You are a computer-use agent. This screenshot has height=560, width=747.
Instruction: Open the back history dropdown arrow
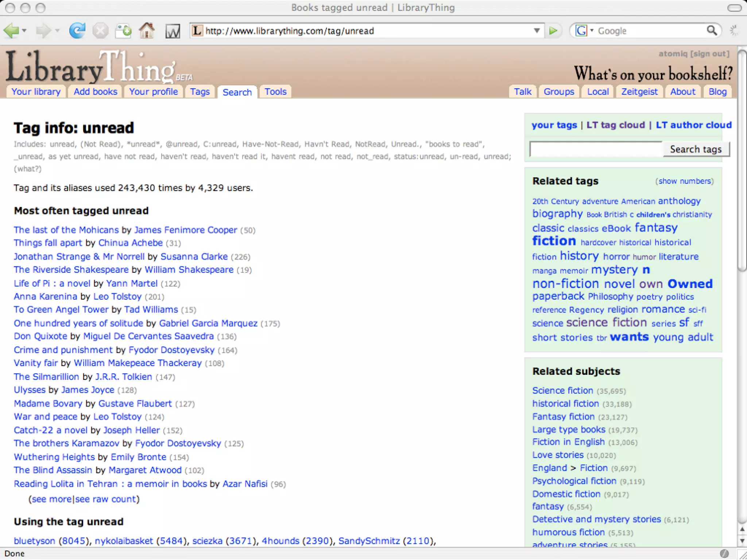[x=24, y=31]
